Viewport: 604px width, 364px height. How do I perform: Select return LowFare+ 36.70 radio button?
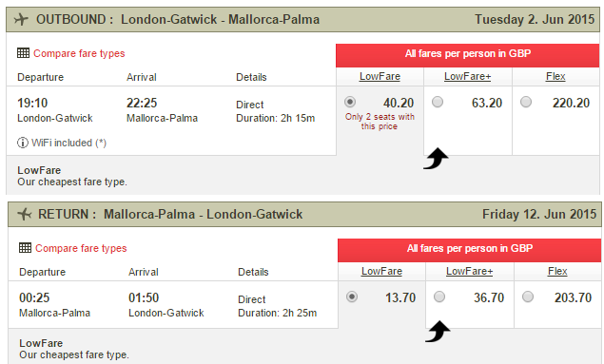point(439,297)
